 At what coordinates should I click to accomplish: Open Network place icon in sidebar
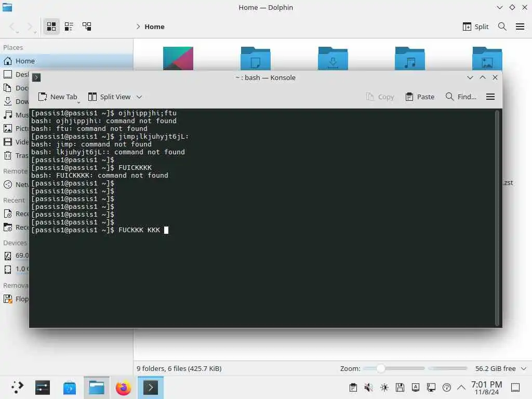pyautogui.click(x=7, y=184)
